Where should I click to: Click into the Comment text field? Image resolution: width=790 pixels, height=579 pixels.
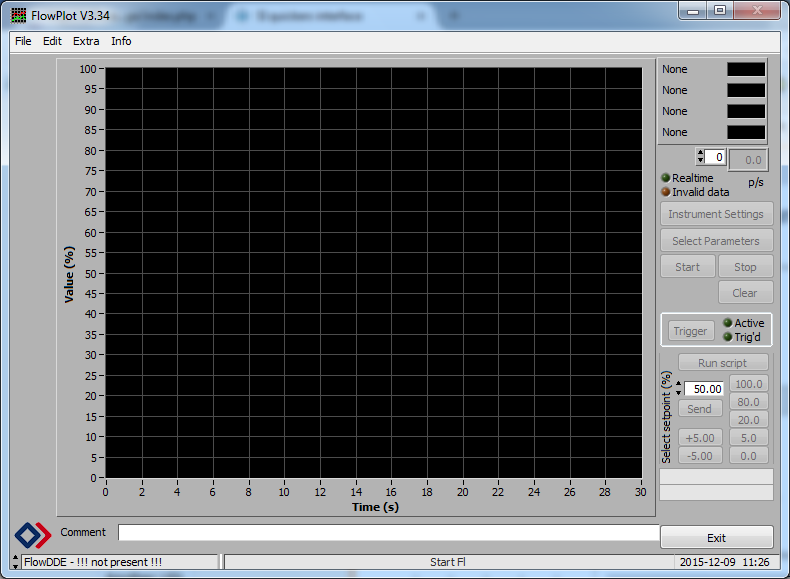(x=388, y=533)
